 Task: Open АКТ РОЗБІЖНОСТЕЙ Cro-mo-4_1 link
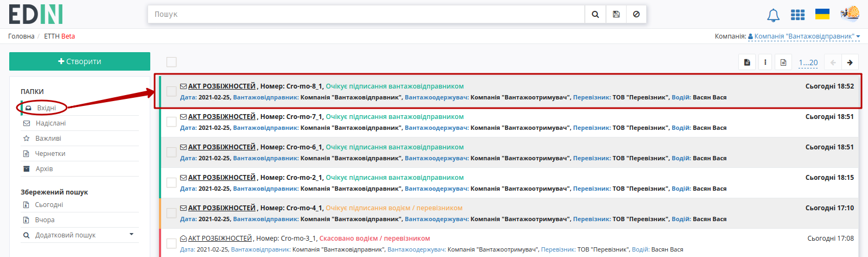222,208
